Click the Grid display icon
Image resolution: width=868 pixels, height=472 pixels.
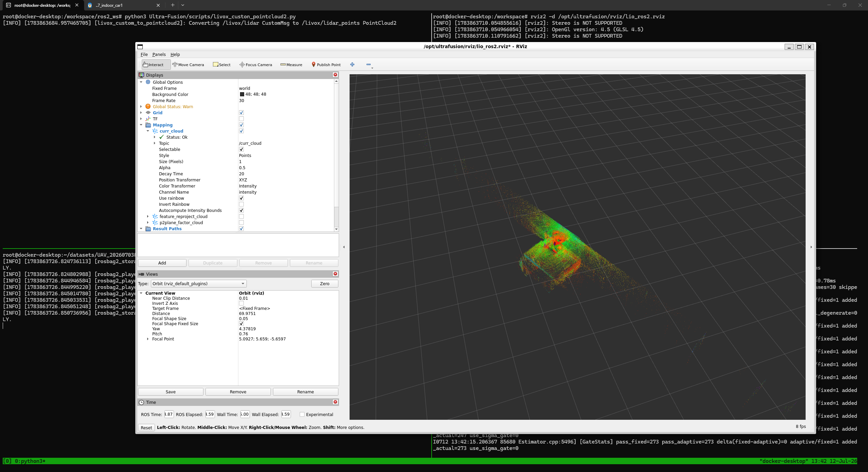(x=148, y=113)
